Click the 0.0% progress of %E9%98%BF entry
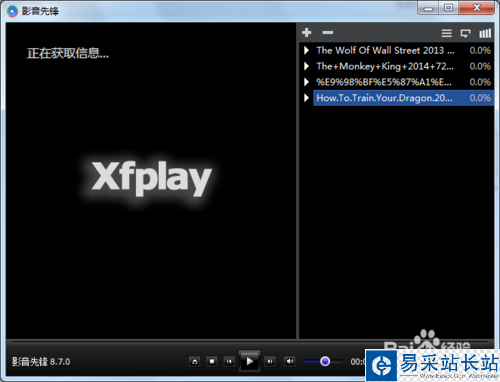The height and width of the screenshot is (382, 500). (x=480, y=82)
